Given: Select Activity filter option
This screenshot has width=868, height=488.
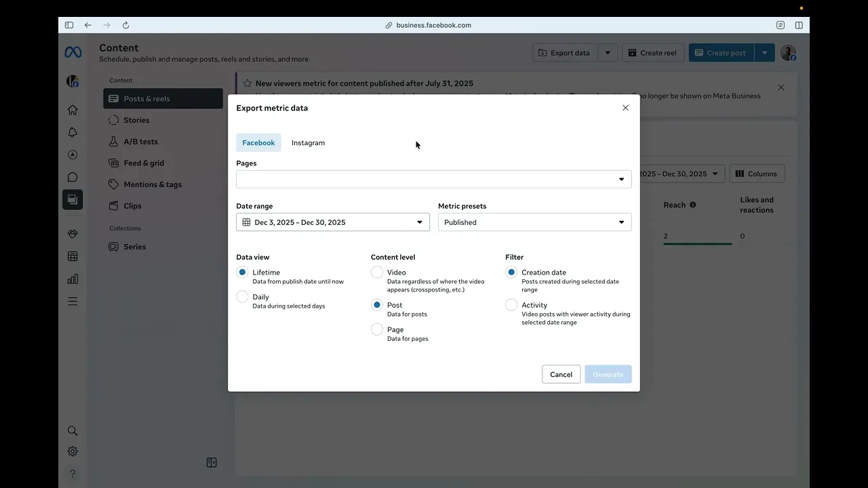Looking at the screenshot, I should click(511, 305).
